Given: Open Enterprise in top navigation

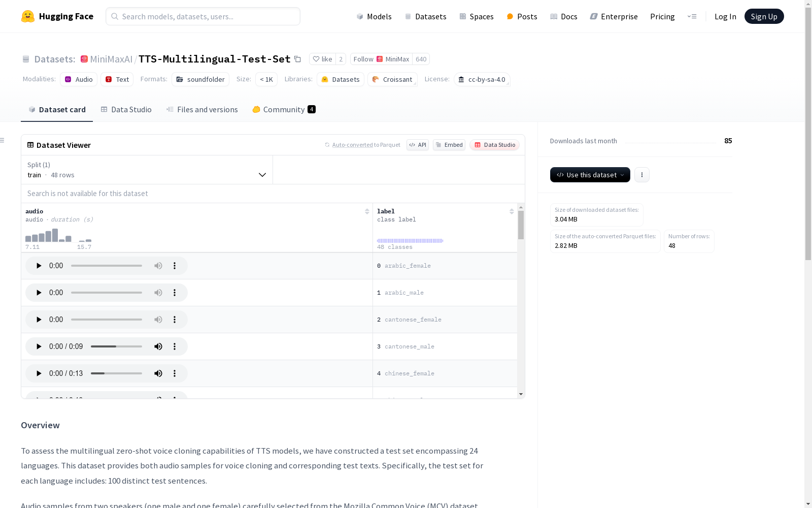Looking at the screenshot, I should click(614, 16).
